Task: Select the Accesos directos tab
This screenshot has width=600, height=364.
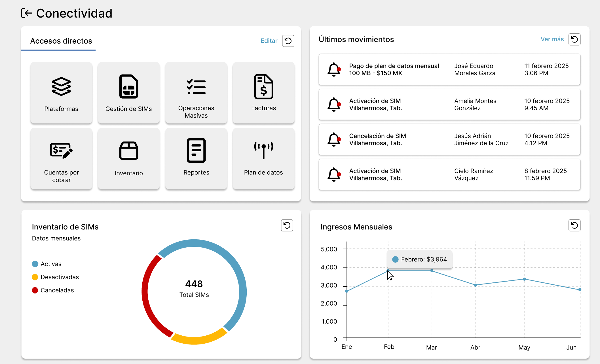Action: click(x=61, y=41)
